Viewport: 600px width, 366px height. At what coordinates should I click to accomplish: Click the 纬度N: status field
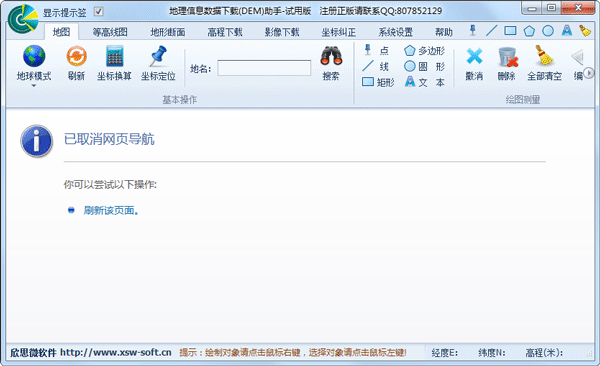(492, 353)
